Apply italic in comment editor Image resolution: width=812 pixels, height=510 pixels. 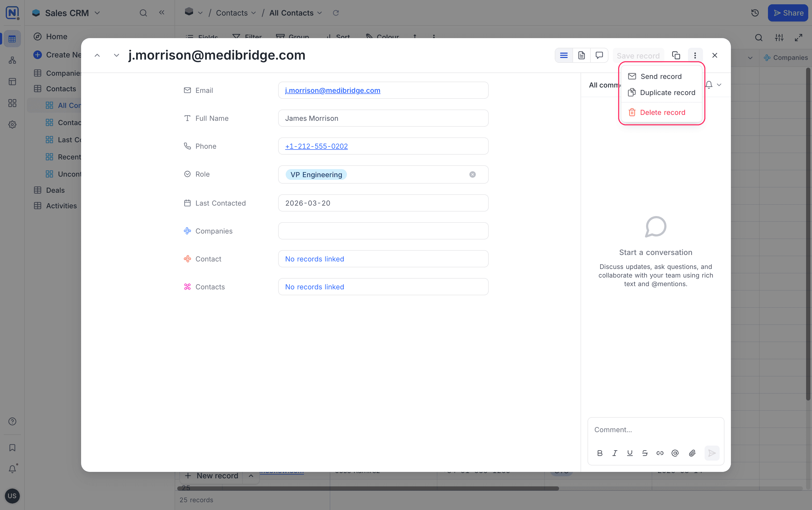point(615,453)
